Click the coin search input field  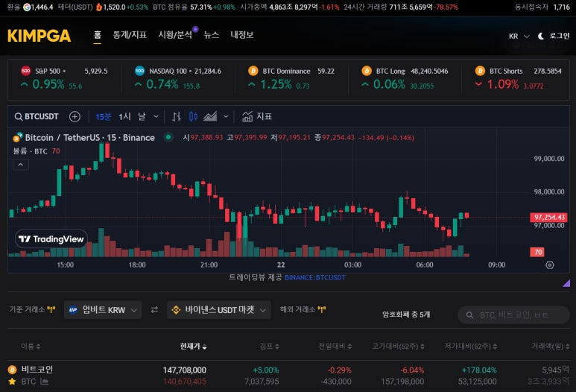tap(513, 315)
